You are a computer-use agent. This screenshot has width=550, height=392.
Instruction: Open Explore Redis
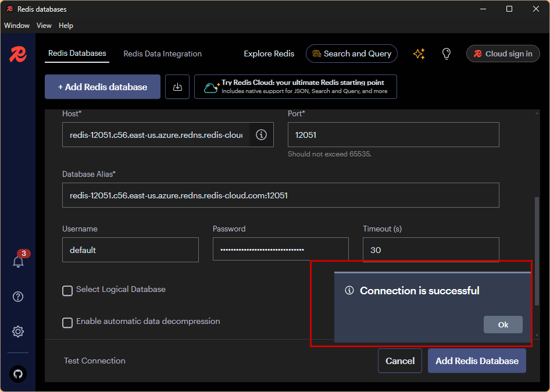(x=269, y=54)
